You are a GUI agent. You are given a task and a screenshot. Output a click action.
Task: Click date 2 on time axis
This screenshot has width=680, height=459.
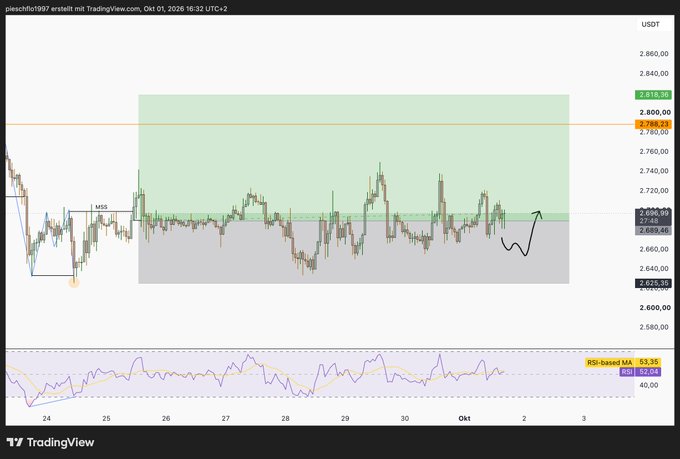click(x=524, y=419)
